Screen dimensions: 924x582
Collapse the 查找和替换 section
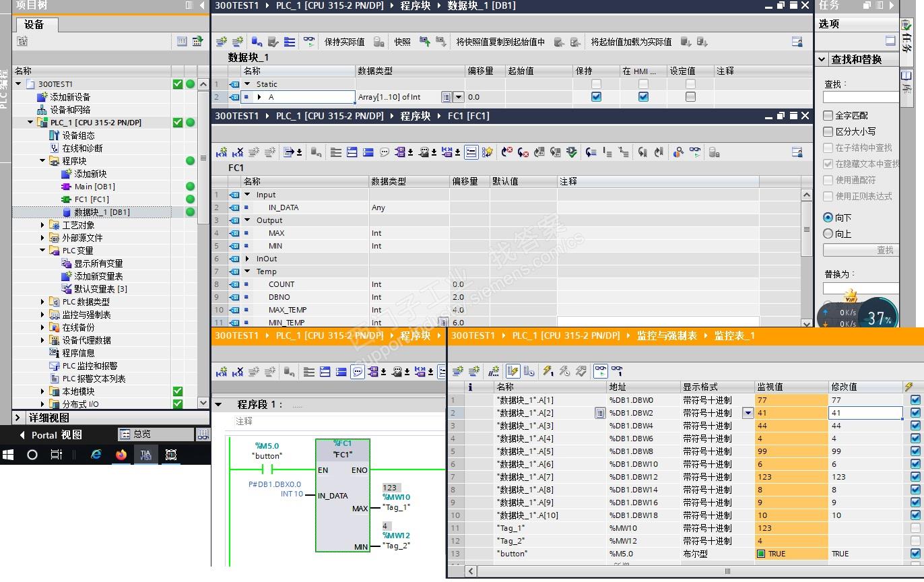pos(822,59)
